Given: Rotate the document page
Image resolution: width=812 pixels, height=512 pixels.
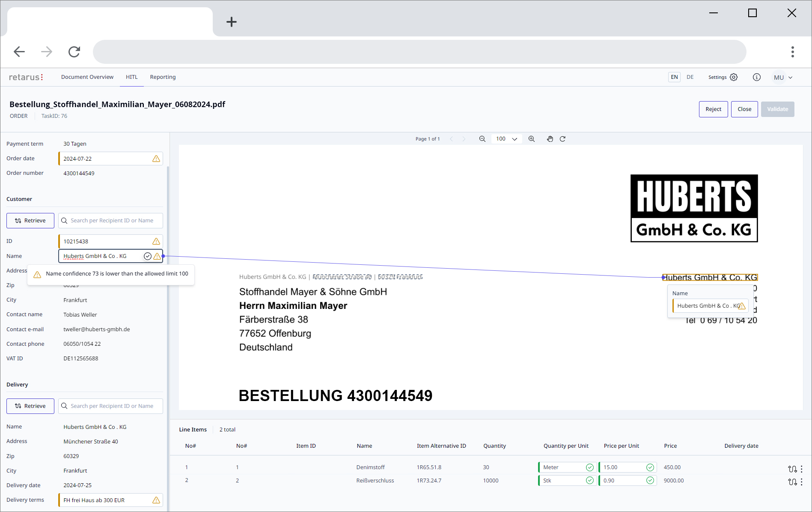Looking at the screenshot, I should pos(563,139).
